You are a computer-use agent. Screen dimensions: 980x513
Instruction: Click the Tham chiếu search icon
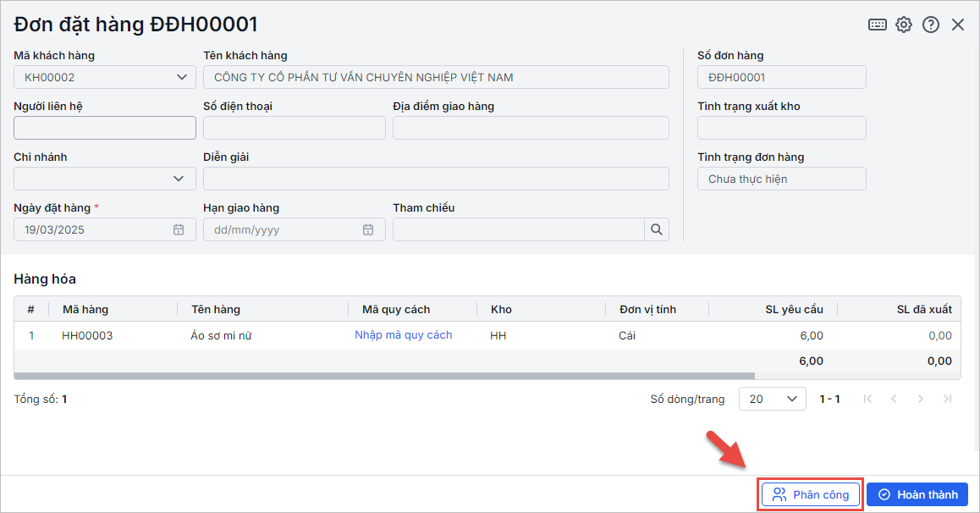click(656, 229)
